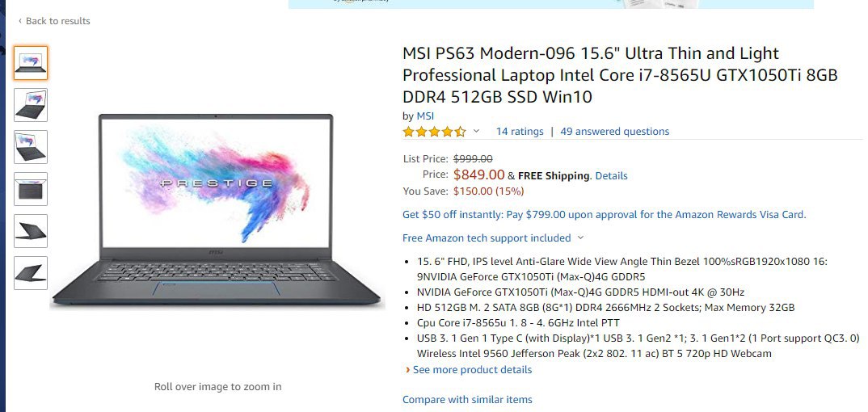
Task: Select the sixth closed-lid laptop thumbnail
Action: click(x=31, y=273)
